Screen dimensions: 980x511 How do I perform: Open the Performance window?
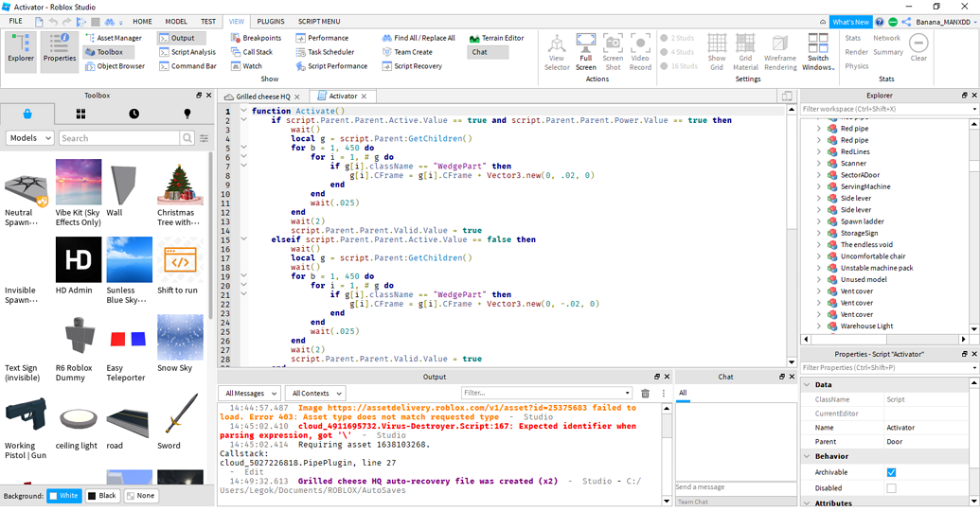coord(322,38)
